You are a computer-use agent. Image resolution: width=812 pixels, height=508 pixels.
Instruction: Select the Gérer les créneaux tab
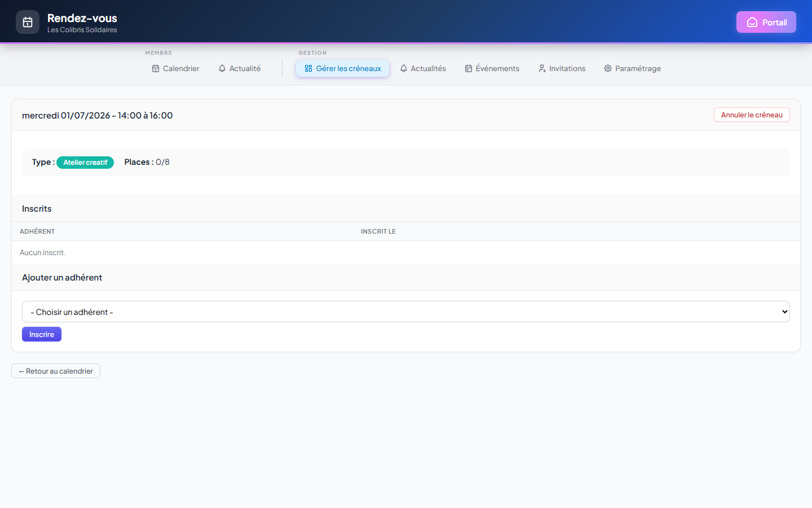click(x=343, y=68)
